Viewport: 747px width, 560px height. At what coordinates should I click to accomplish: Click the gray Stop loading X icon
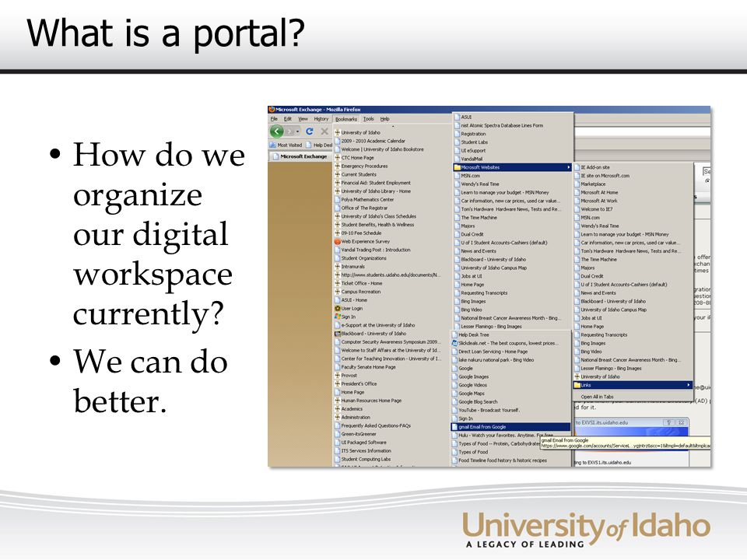[324, 131]
